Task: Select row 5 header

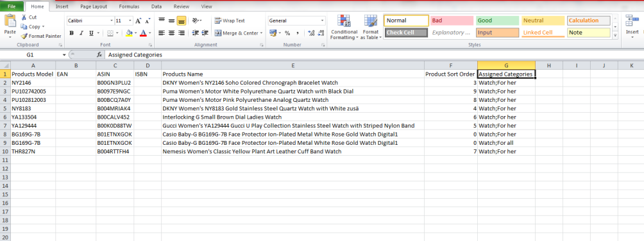Action: [5, 108]
